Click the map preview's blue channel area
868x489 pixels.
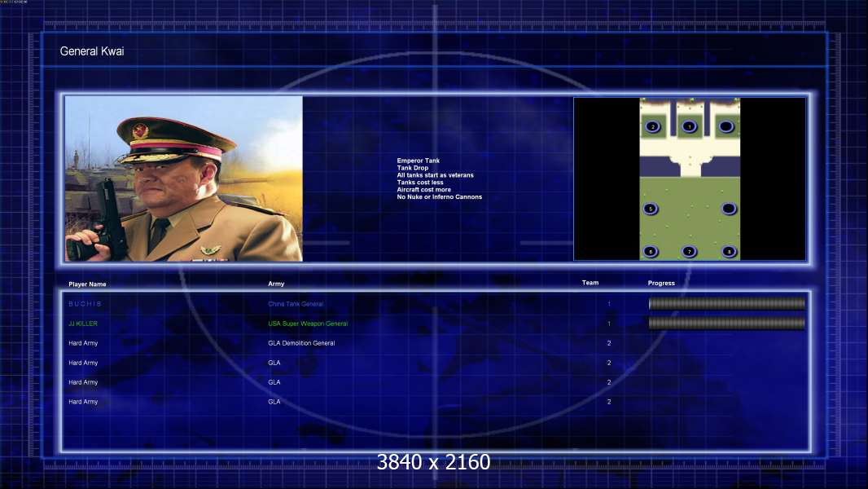(x=690, y=165)
